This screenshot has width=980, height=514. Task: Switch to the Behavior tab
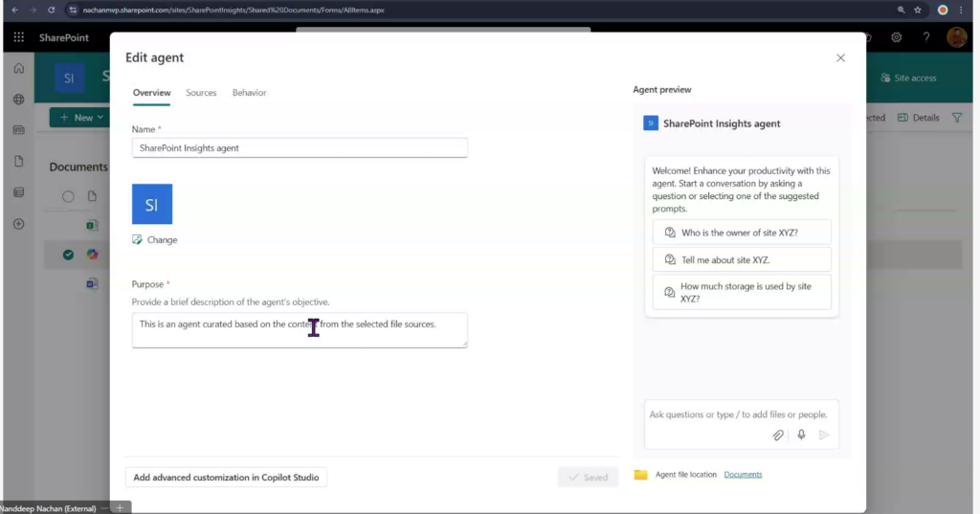[x=250, y=93]
